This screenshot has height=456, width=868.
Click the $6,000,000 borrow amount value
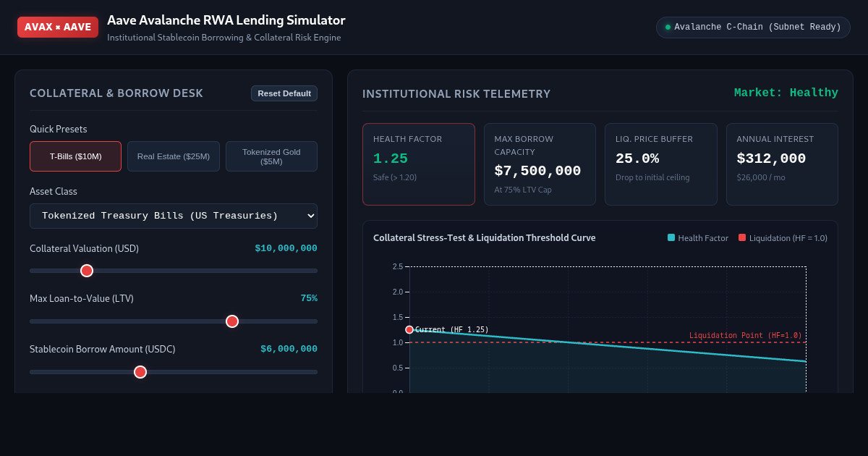[x=289, y=349]
